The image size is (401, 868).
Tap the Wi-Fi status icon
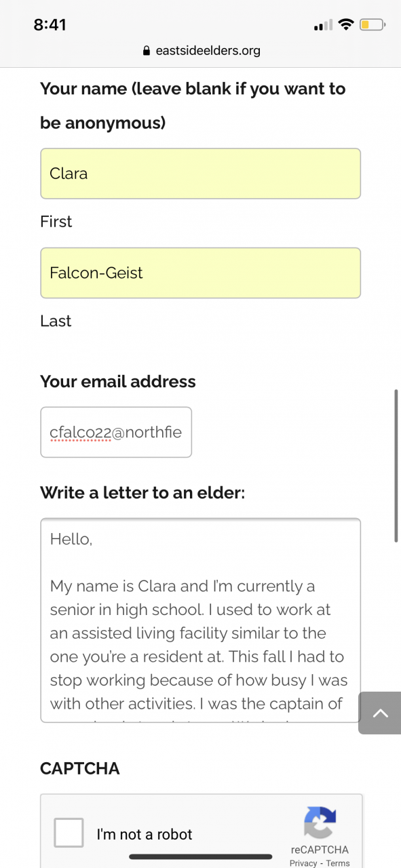pos(346,25)
